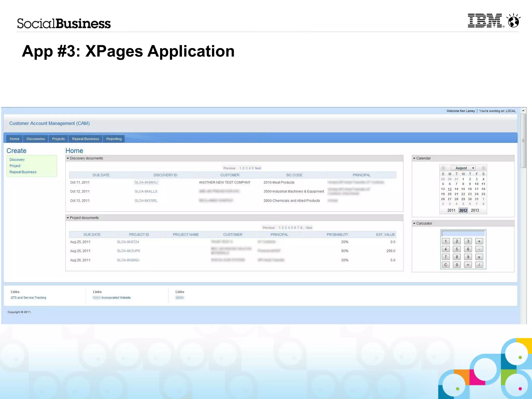
Task: Go to page 8 of Project documents
Action: click(301, 228)
